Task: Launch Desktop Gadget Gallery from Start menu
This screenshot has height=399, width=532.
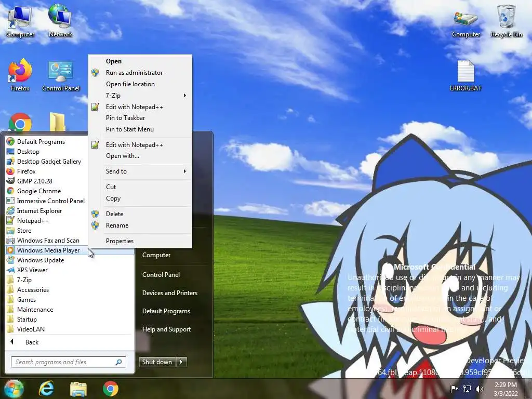Action: point(70,161)
